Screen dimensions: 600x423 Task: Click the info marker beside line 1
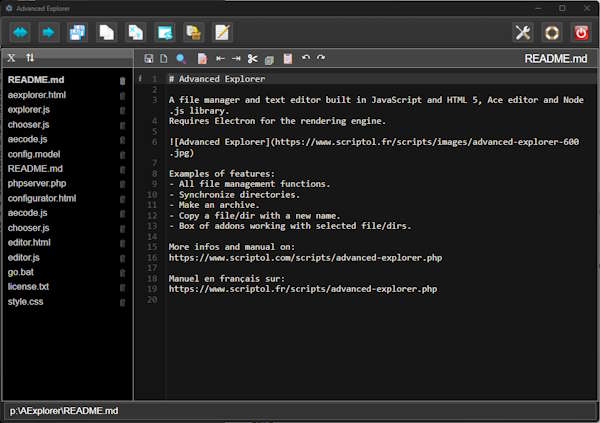click(140, 78)
